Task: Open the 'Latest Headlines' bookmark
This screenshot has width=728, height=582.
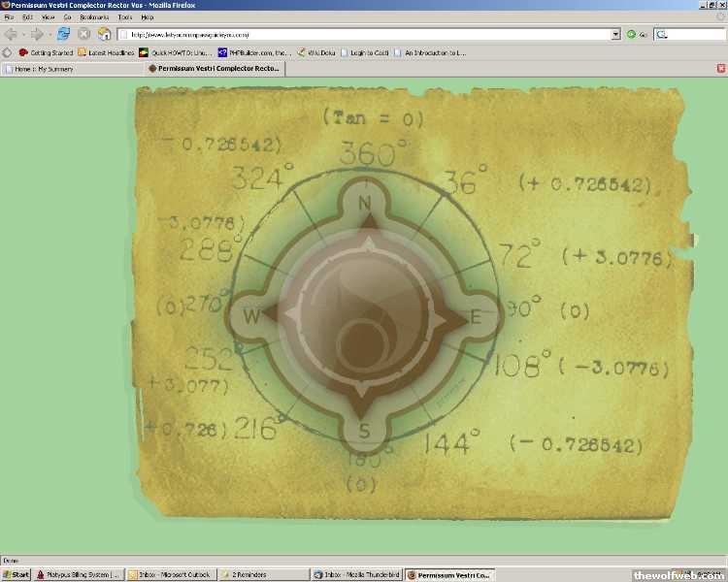Action: coord(106,52)
